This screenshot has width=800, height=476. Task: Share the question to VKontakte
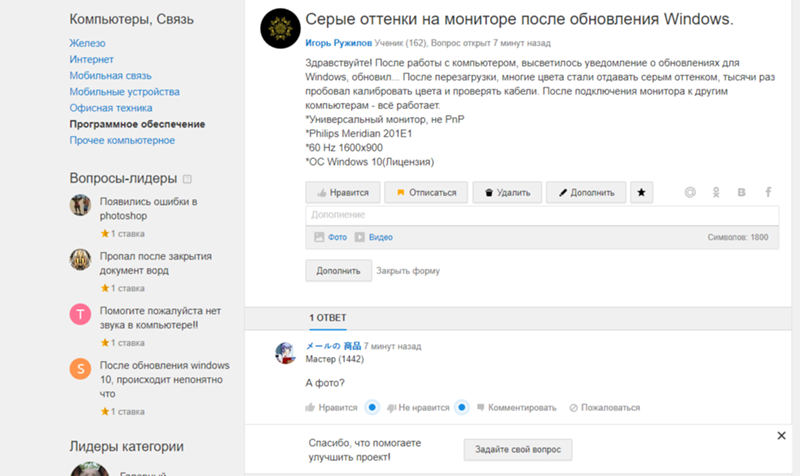pos(741,192)
